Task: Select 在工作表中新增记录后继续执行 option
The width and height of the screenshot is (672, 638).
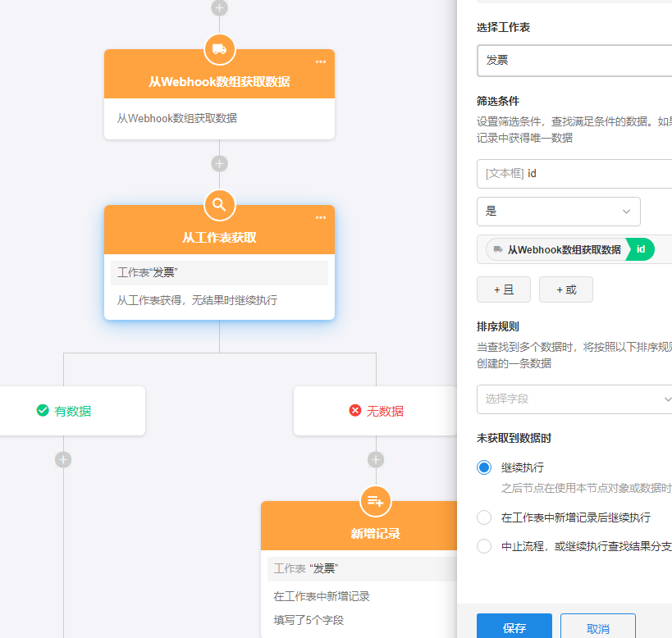Action: [x=484, y=517]
